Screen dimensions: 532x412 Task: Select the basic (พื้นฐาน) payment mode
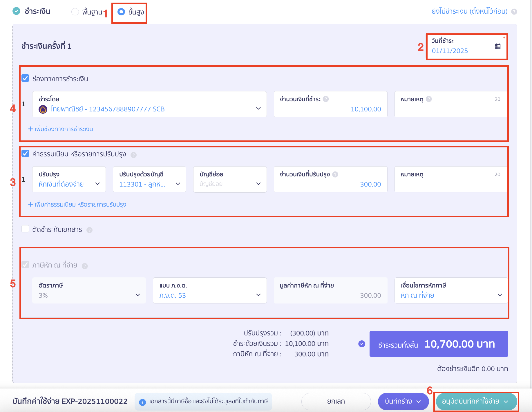[x=75, y=12]
